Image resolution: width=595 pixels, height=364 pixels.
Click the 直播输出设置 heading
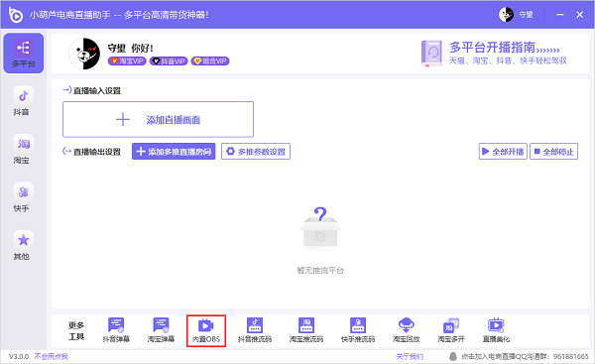click(x=97, y=152)
